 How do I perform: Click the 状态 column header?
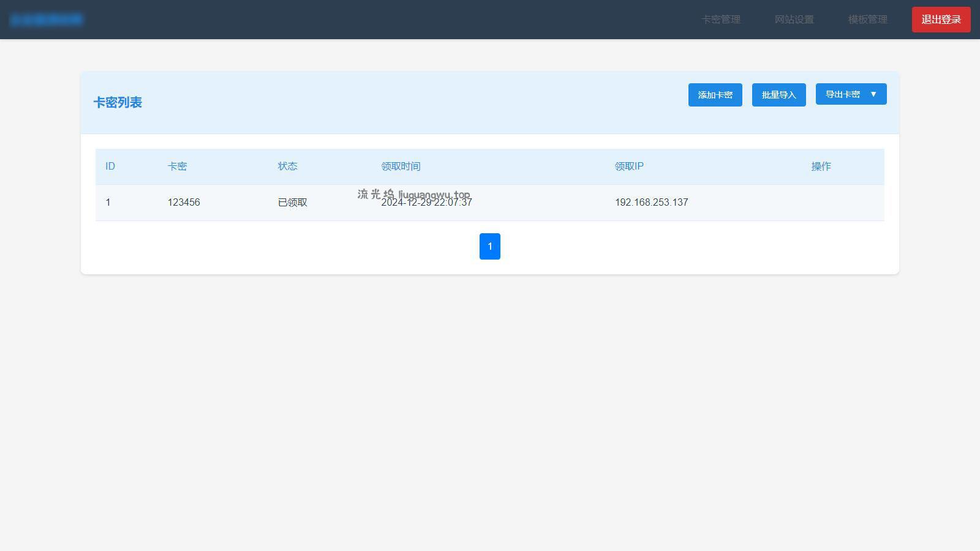287,167
